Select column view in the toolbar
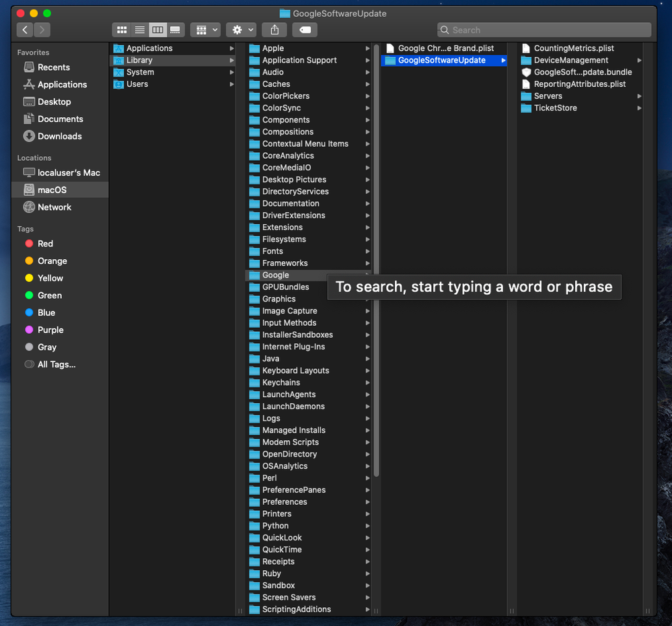Screen dimensions: 672x626 [157, 30]
